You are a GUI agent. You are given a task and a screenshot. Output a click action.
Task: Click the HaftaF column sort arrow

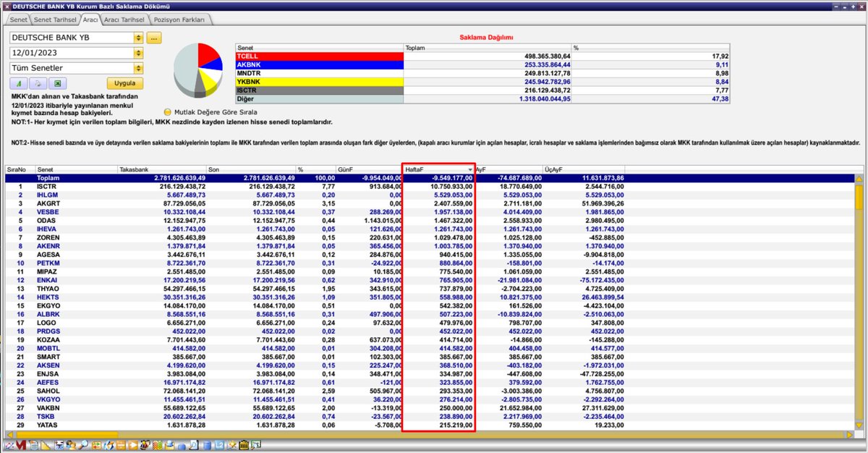471,169
